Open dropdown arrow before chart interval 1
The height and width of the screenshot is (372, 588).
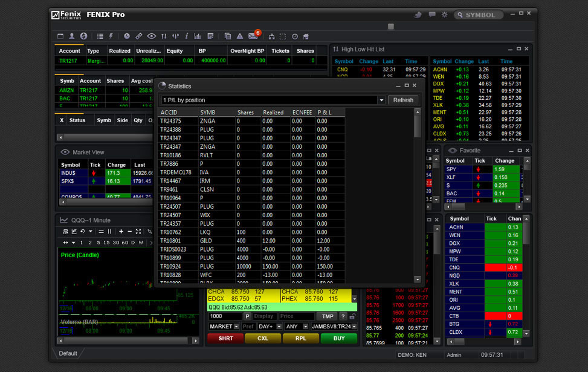(x=74, y=243)
